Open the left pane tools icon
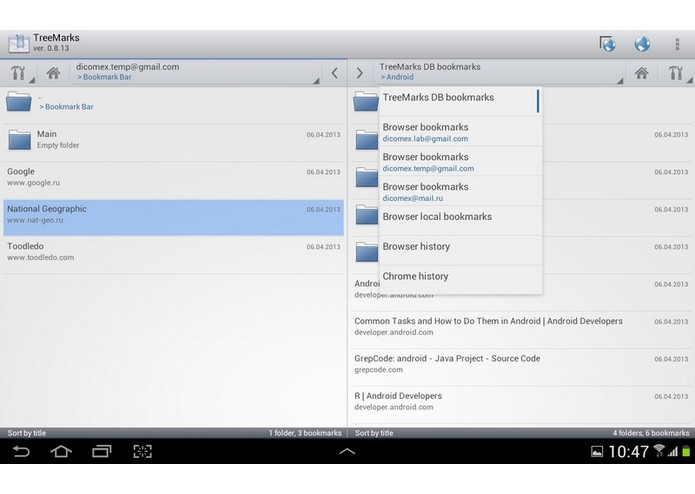Viewport: 695px width, 494px height. pyautogui.click(x=18, y=72)
